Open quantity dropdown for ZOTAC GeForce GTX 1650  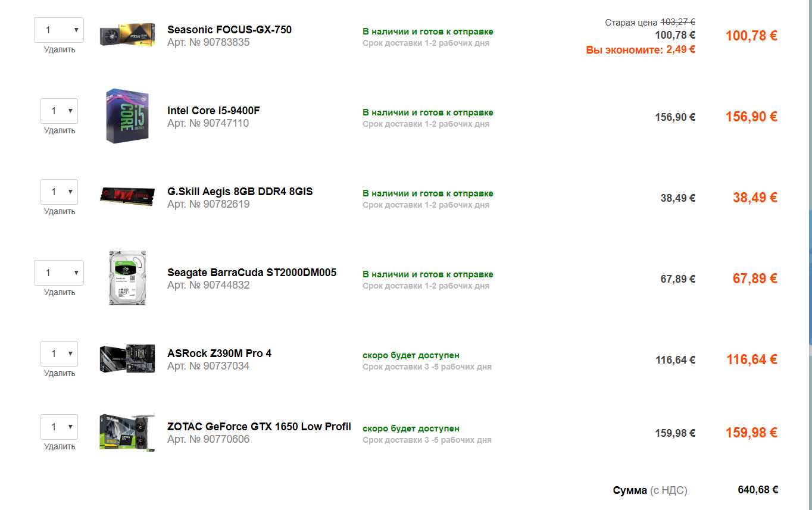pyautogui.click(x=59, y=427)
